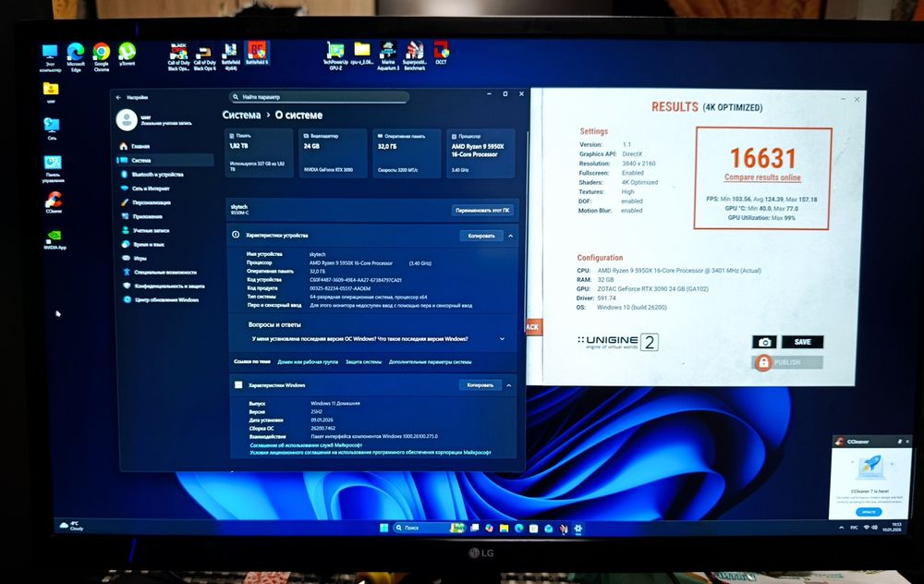924x584 pixels.
Task: Click the 'Compare results online' link
Action: click(762, 177)
